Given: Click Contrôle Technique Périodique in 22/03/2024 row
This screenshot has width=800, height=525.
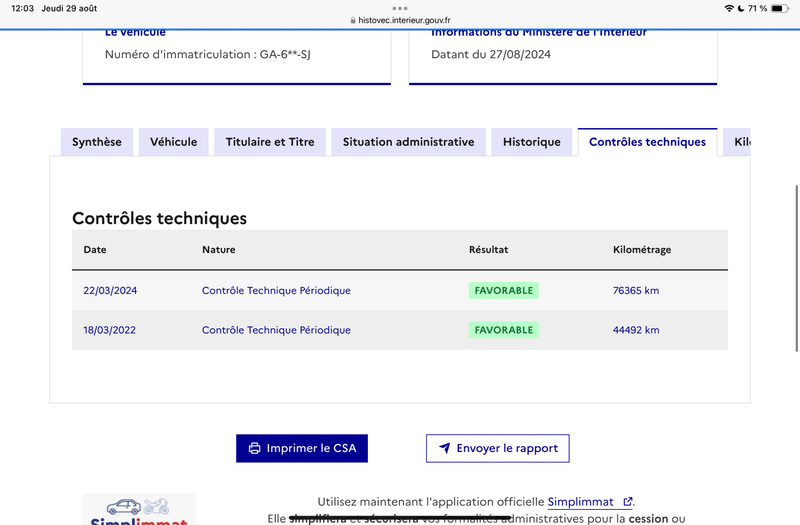Looking at the screenshot, I should (276, 290).
